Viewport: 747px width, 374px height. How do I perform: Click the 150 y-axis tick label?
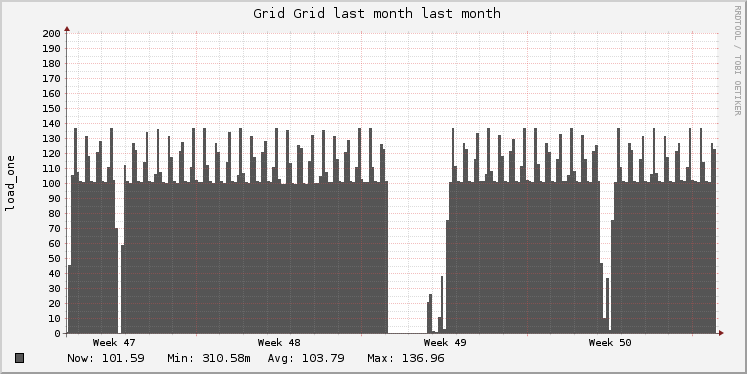[x=51, y=109]
